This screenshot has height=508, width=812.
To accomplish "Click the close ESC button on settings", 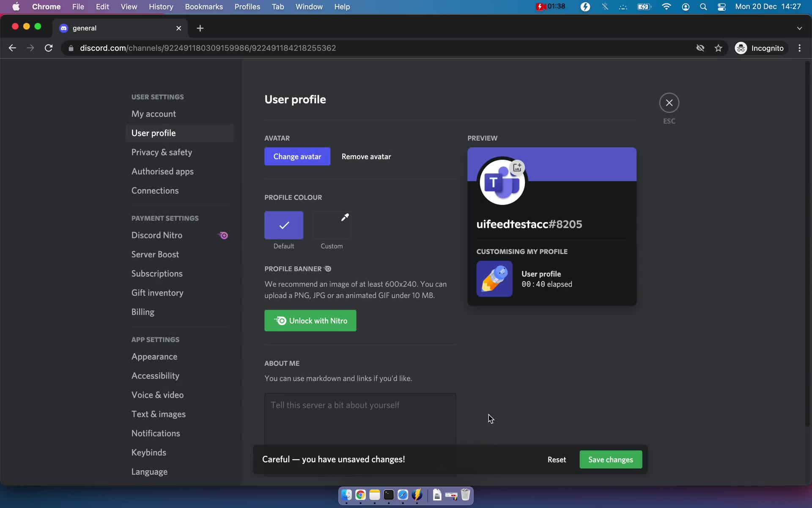I will 669,102.
